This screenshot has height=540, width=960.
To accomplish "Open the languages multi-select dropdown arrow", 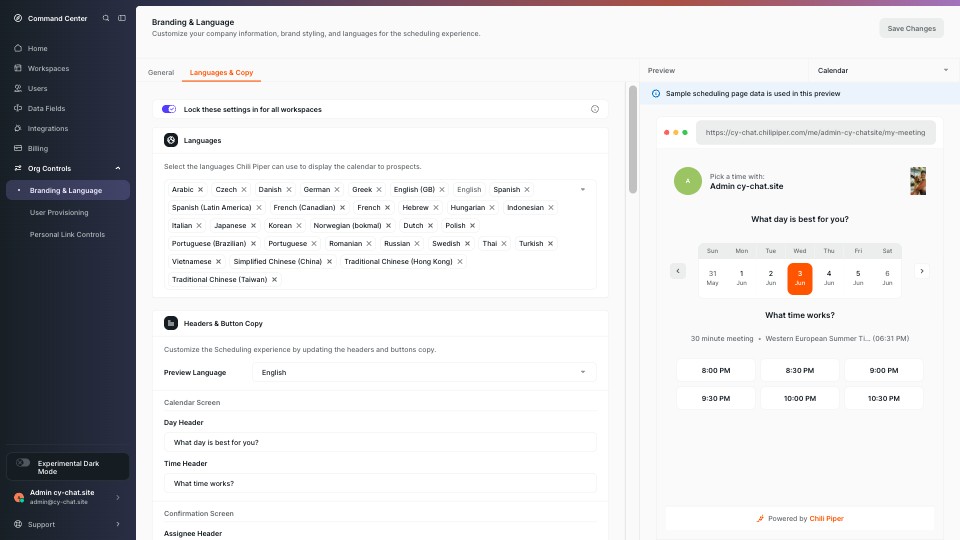I will coord(583,190).
